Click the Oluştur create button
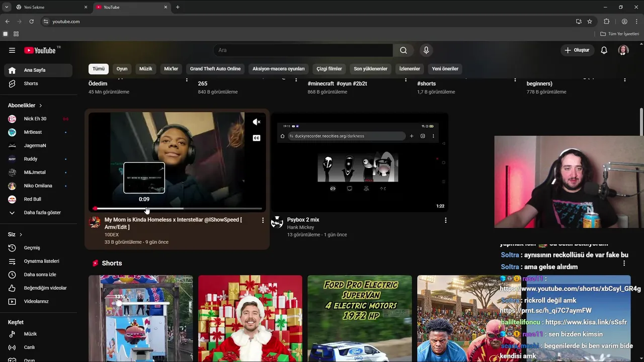 tap(577, 50)
